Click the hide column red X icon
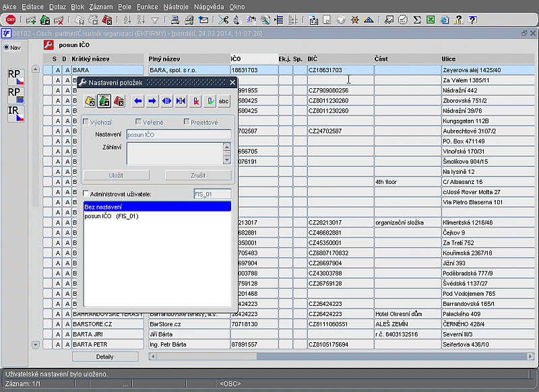539x392 pixels. [x=195, y=101]
